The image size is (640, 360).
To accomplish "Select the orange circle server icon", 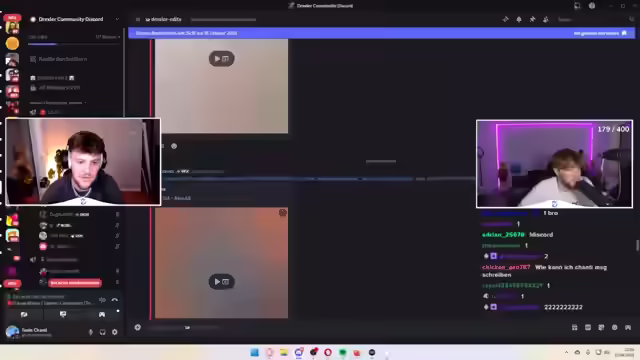I will click(12, 43).
